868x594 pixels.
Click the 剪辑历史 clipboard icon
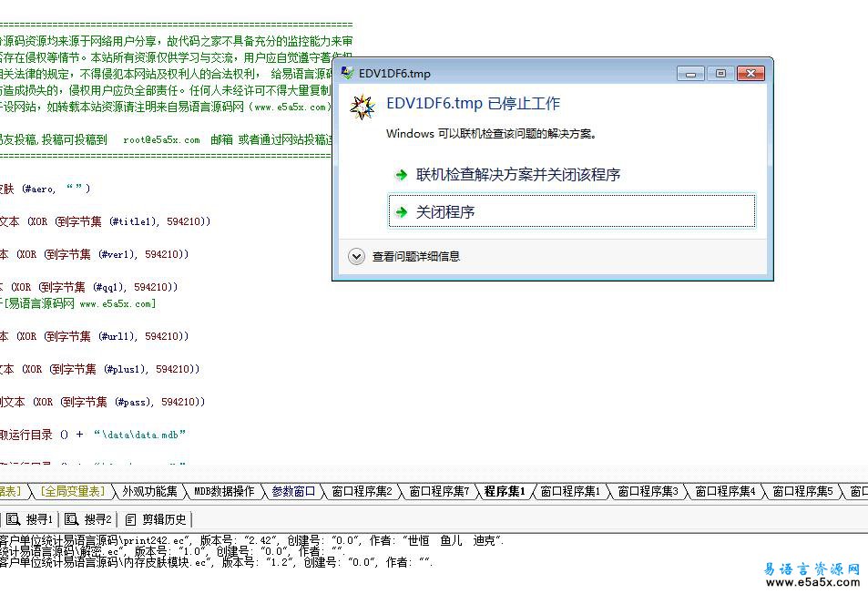[x=130, y=519]
